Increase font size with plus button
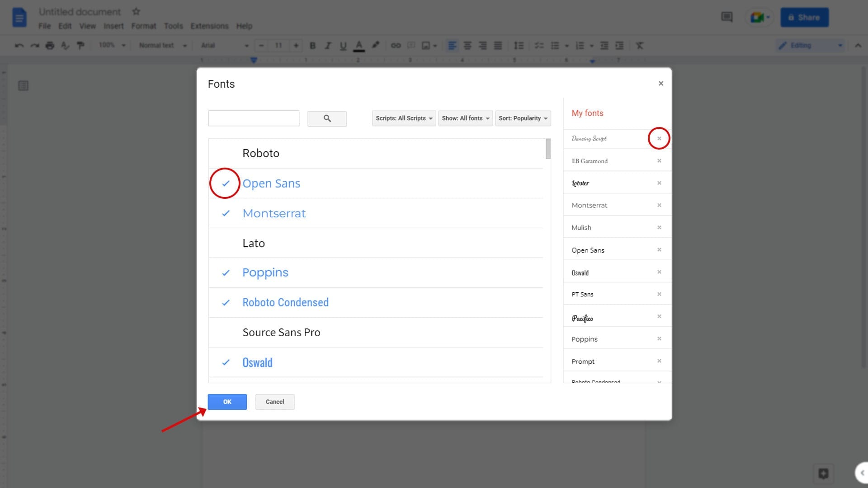 click(296, 46)
